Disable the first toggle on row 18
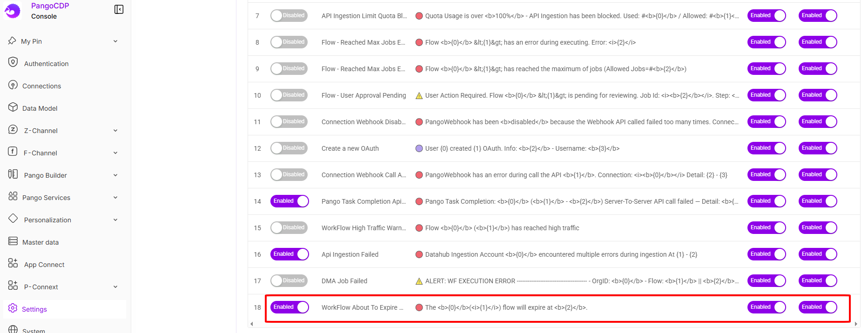The width and height of the screenshot is (868, 333). (289, 307)
